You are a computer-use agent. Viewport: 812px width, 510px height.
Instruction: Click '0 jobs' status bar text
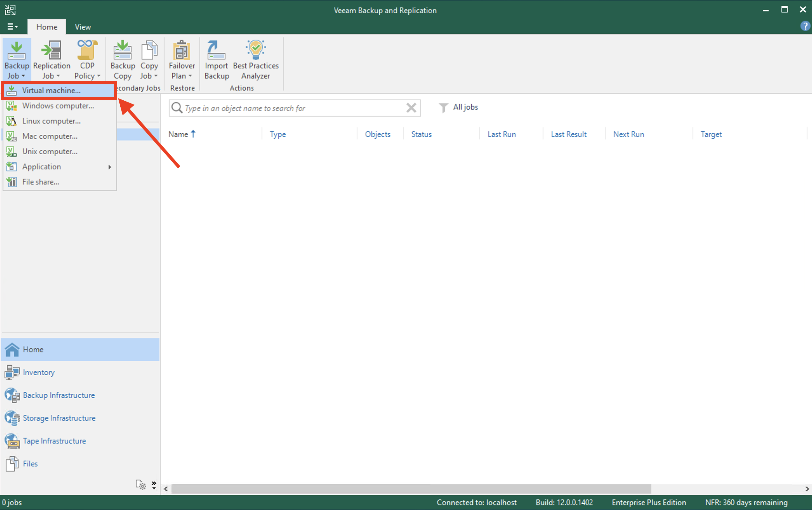[12, 502]
